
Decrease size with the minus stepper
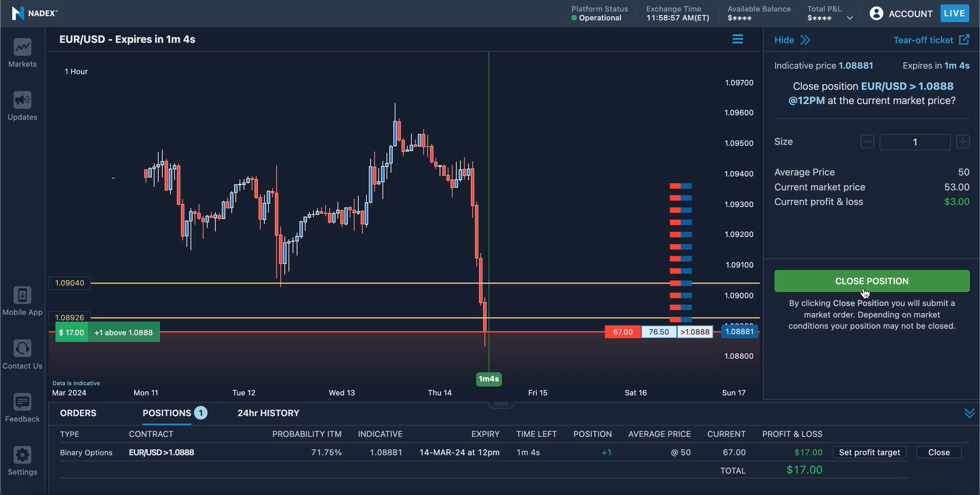[x=867, y=142]
